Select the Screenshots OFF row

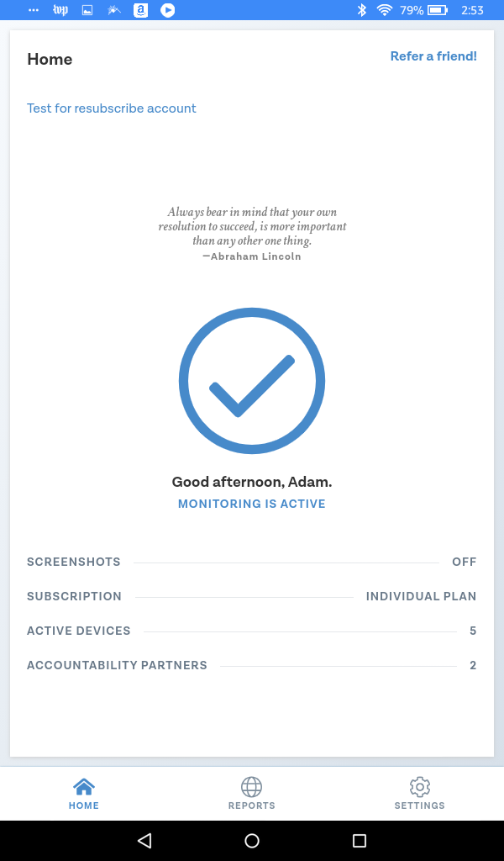coord(252,562)
